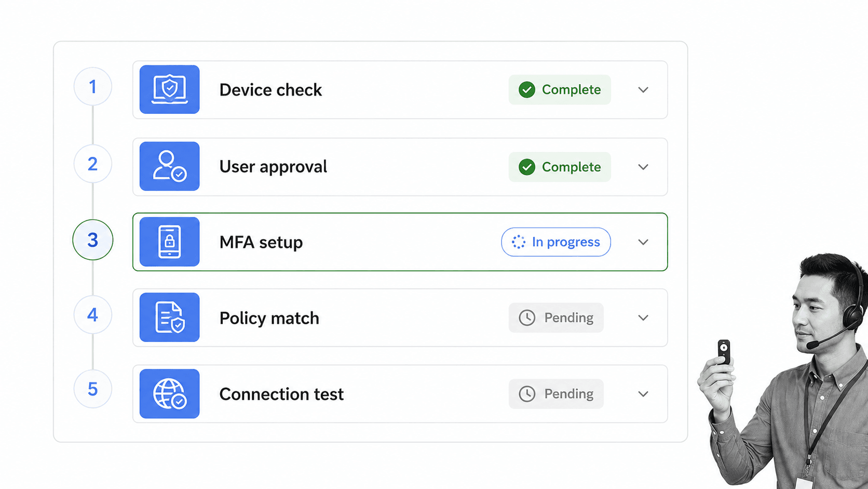
Task: Select step 1 circle in the timeline
Action: (93, 87)
